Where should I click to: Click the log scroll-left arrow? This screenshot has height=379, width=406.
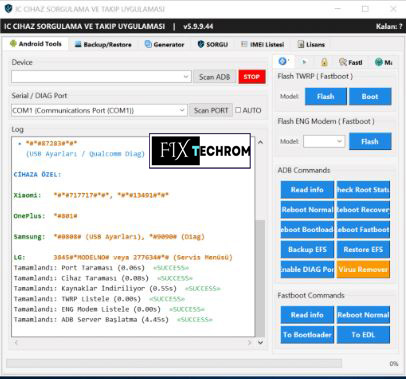pyautogui.click(x=16, y=342)
